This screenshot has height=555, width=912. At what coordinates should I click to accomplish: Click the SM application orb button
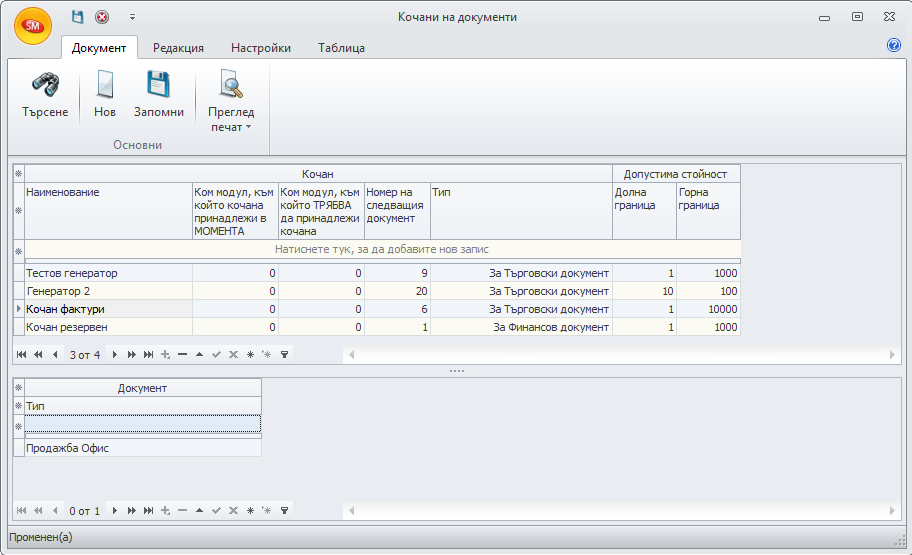(33, 26)
